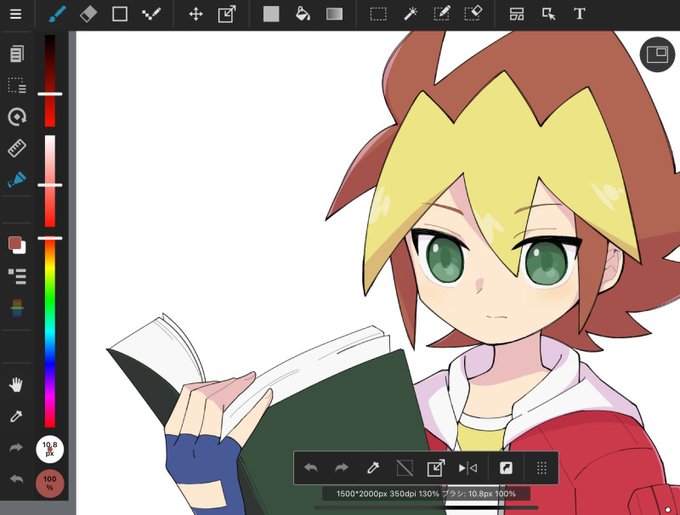Open the canvas rotate menu
This screenshot has height=515, width=680.
click(x=17, y=117)
